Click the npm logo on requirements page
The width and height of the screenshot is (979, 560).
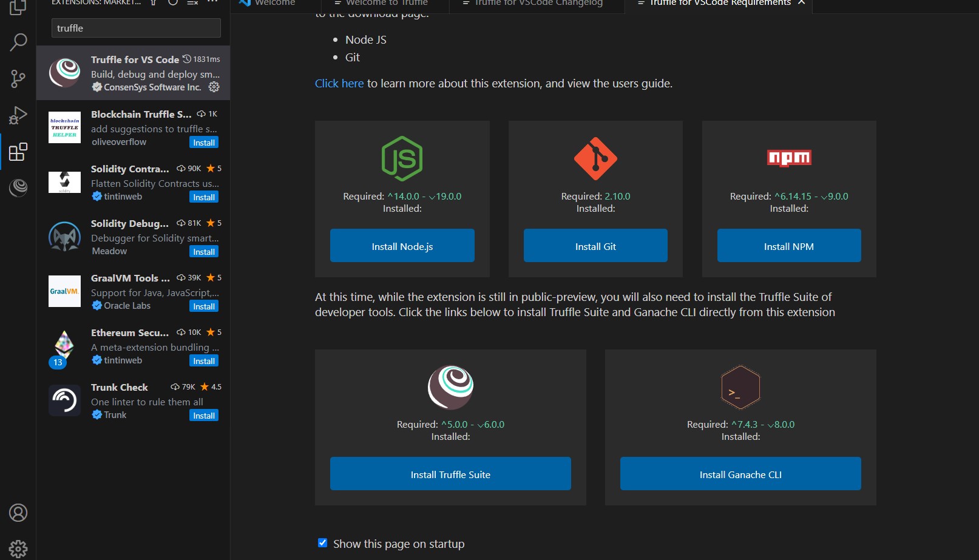[x=789, y=158]
